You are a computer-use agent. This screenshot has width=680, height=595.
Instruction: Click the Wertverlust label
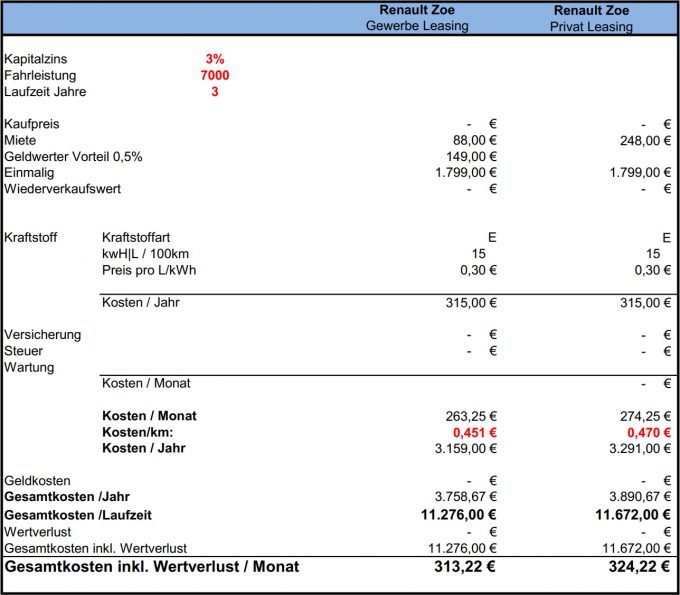pos(38,532)
